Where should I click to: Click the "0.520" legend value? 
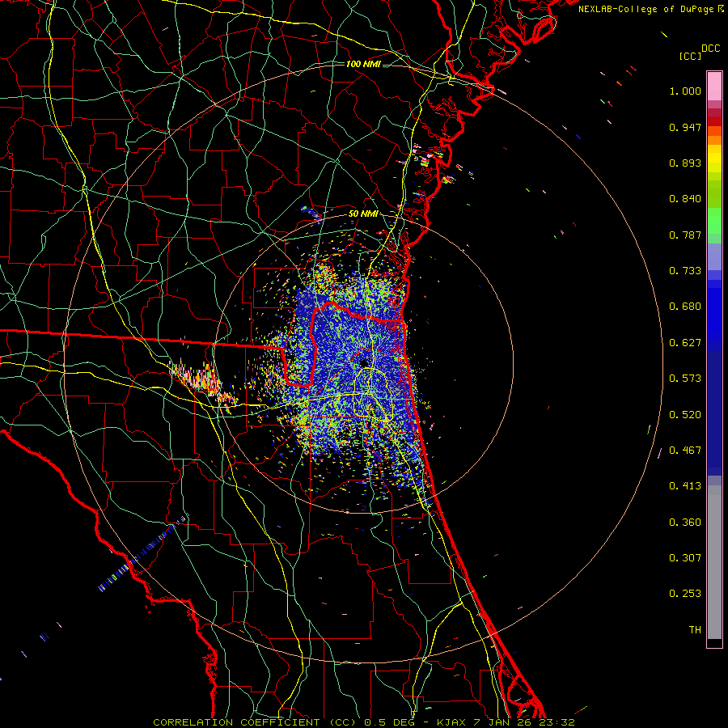pyautogui.click(x=685, y=415)
